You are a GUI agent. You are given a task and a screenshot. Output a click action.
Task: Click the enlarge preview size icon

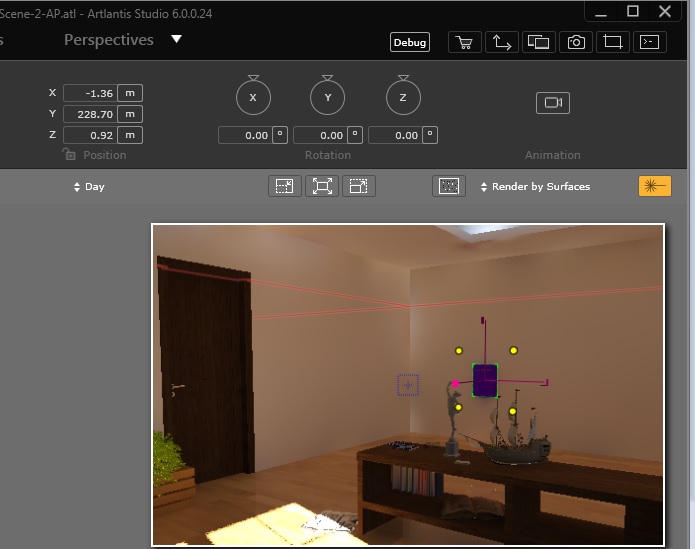click(359, 186)
